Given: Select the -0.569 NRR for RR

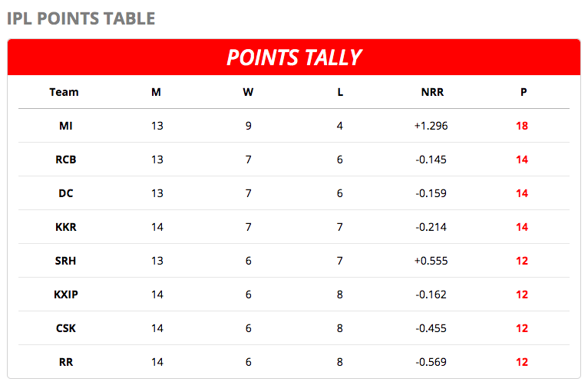Looking at the screenshot, I should point(431,362).
